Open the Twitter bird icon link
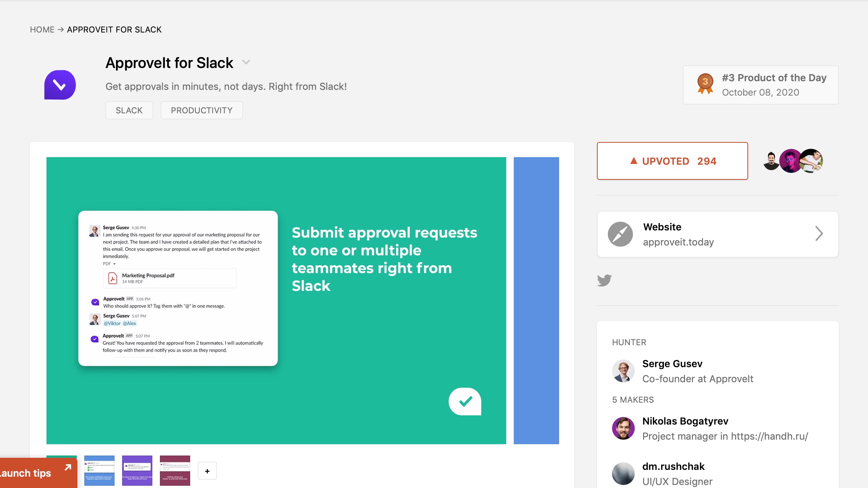Screen dimensions: 868x488 pos(604,280)
